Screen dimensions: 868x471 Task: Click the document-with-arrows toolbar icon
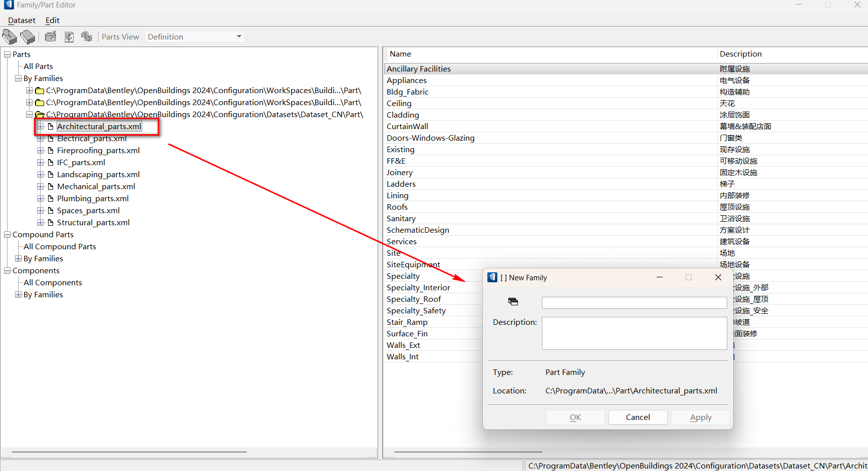[x=69, y=37]
